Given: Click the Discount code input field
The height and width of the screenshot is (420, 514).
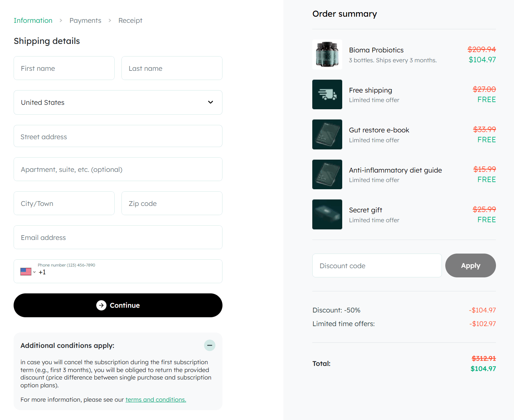Looking at the screenshot, I should point(377,265).
